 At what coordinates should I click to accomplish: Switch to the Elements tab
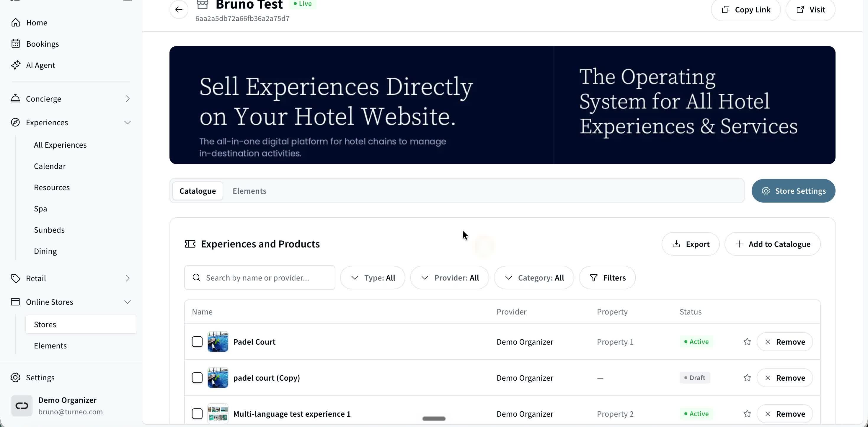[x=249, y=191]
